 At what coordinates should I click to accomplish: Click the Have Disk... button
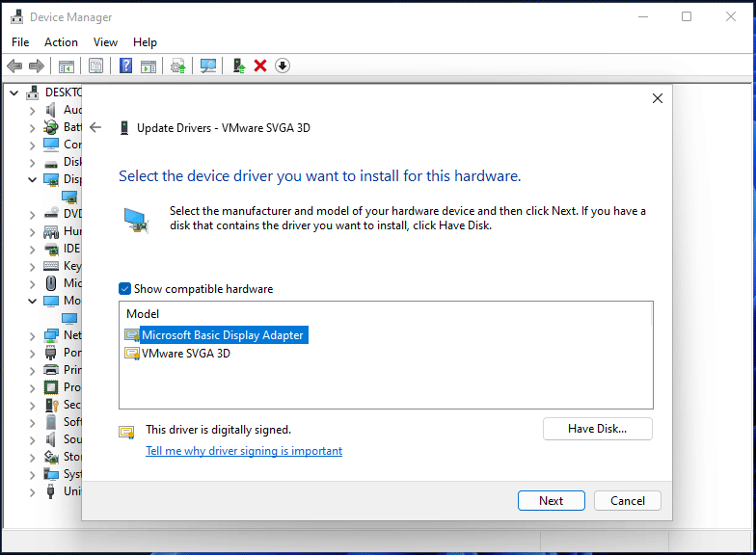(598, 429)
